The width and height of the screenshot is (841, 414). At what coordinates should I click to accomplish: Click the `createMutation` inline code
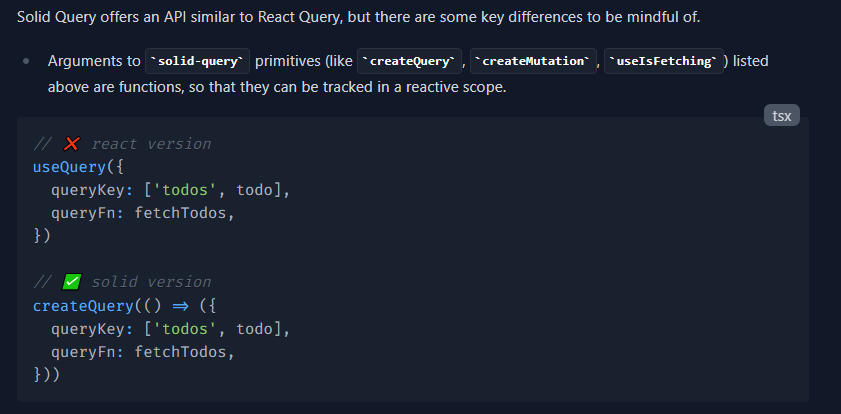tap(533, 62)
